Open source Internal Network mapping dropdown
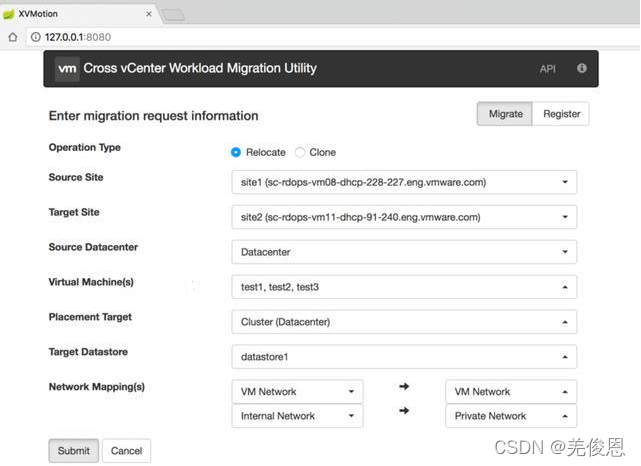The width and height of the screenshot is (641, 466). pos(297,416)
